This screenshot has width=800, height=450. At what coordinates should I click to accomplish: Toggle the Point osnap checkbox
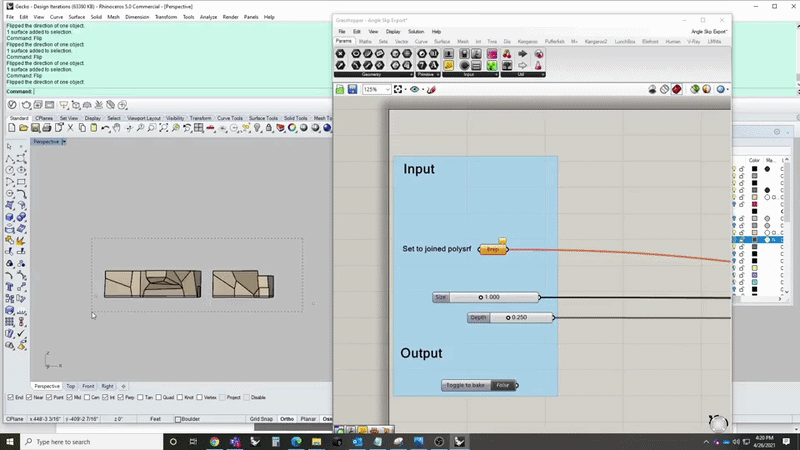[49, 397]
